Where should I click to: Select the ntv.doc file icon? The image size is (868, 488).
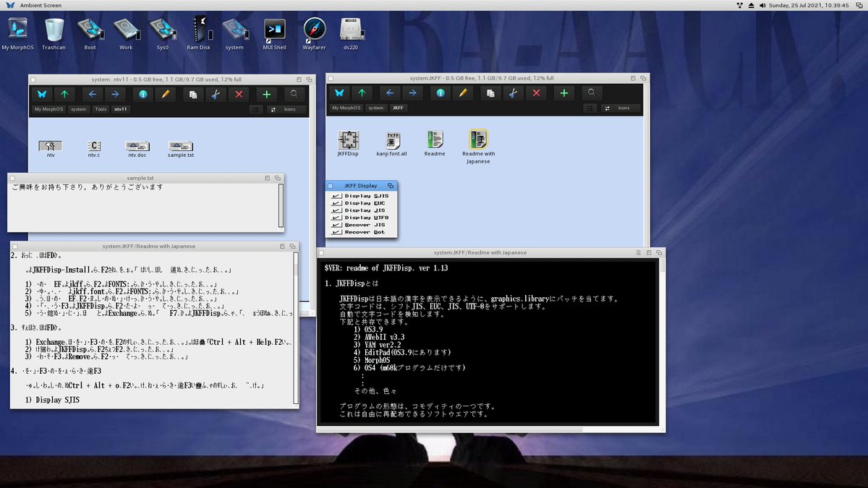(x=137, y=149)
